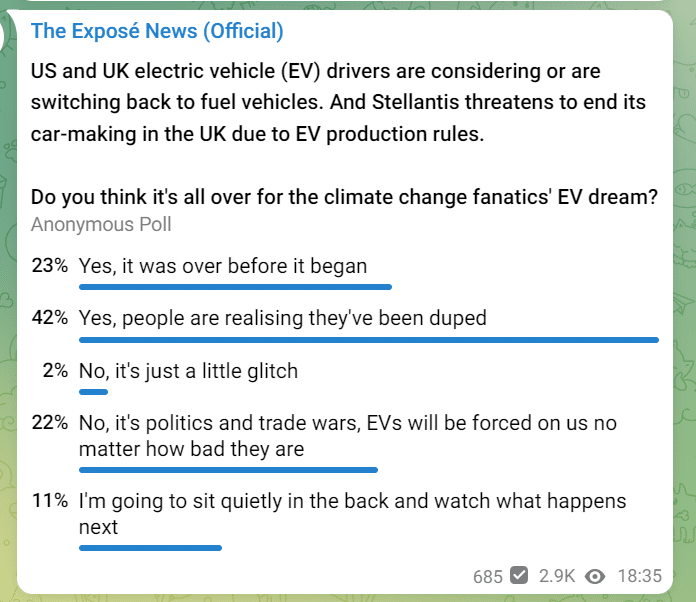Click the 23% result bar
The image size is (696, 602).
(x=235, y=287)
